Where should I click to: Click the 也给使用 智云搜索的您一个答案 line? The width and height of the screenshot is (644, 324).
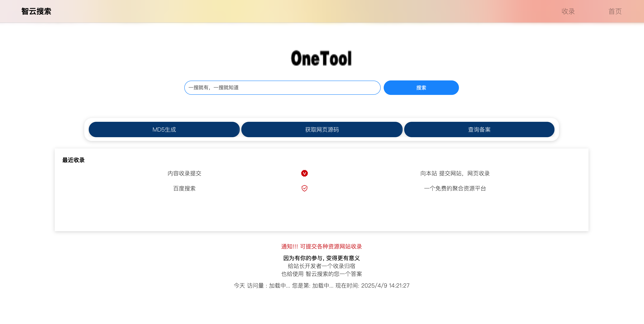(x=321, y=274)
